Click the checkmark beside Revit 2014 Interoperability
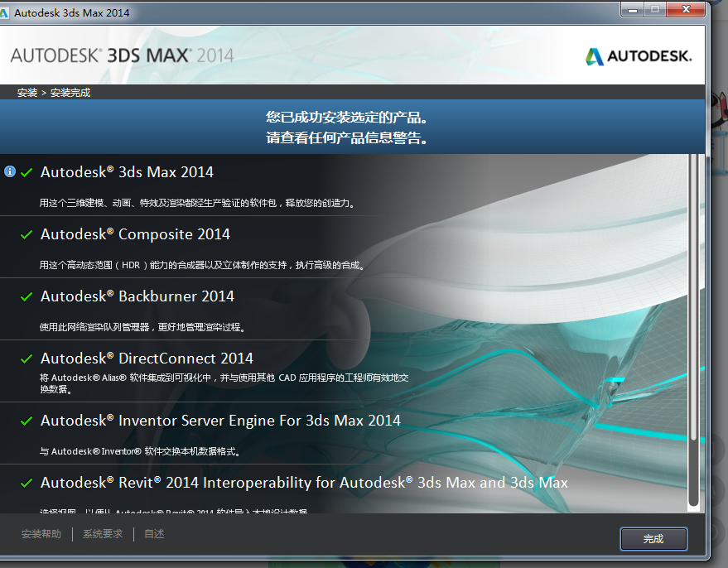The height and width of the screenshot is (568, 728). 27,483
